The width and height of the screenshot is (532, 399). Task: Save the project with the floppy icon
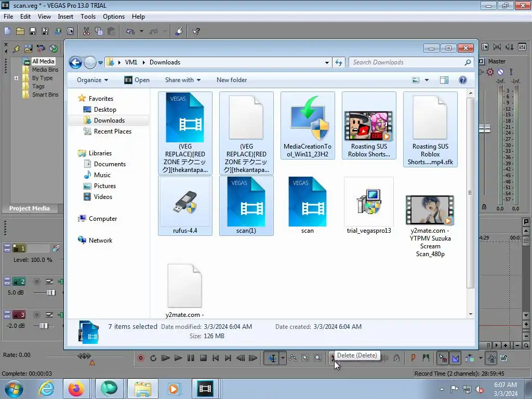point(33,31)
